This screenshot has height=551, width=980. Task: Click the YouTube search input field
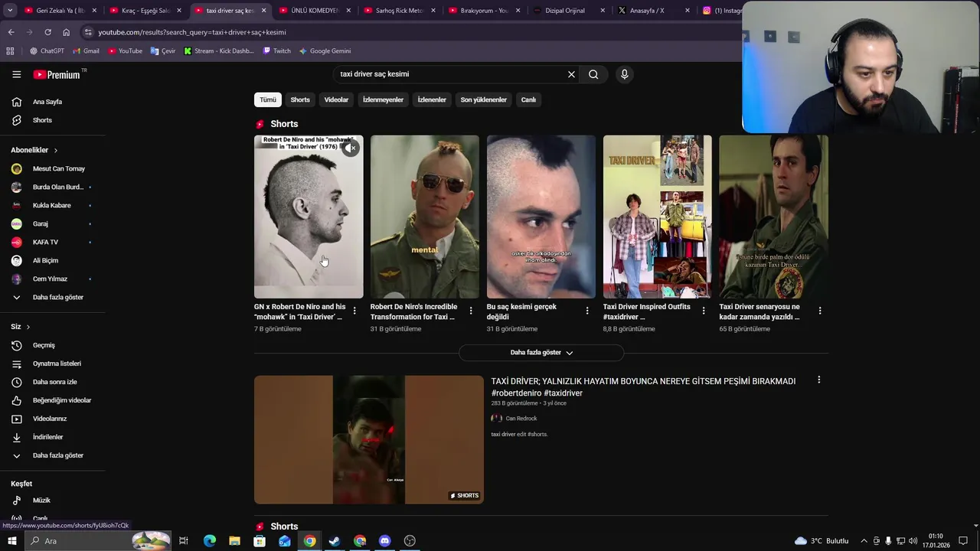tap(448, 74)
